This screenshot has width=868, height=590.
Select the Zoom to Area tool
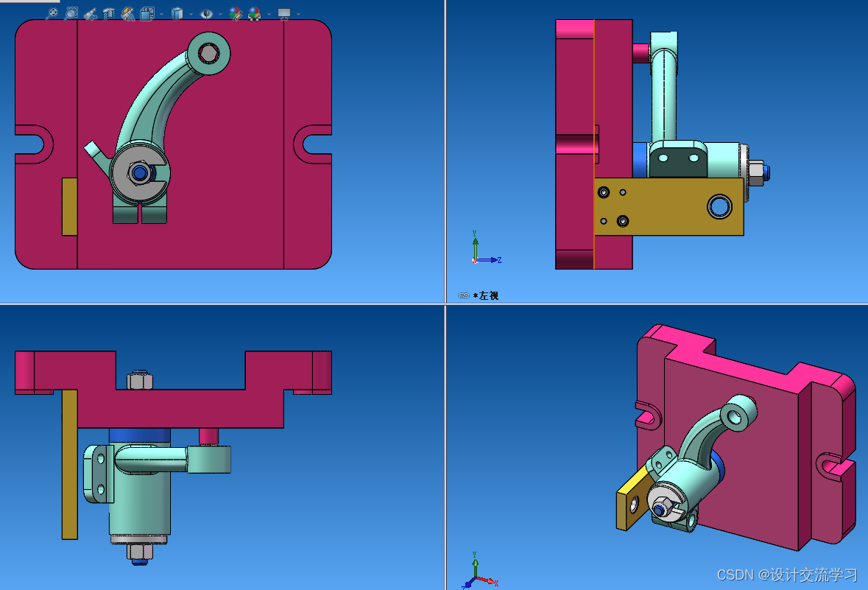point(71,13)
